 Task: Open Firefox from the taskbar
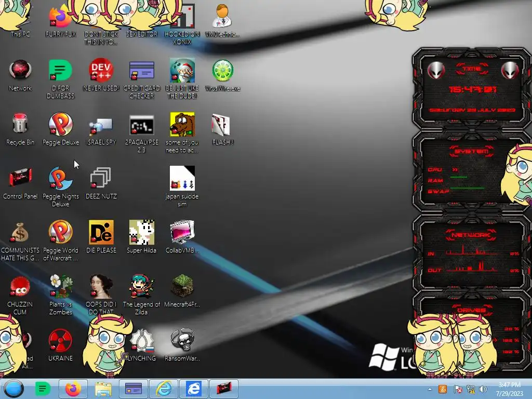point(73,389)
